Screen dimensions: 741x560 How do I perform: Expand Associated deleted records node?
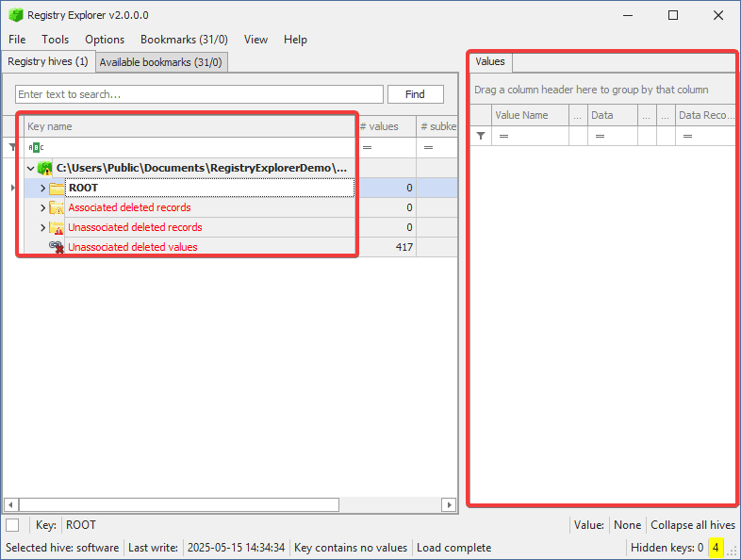(x=43, y=208)
